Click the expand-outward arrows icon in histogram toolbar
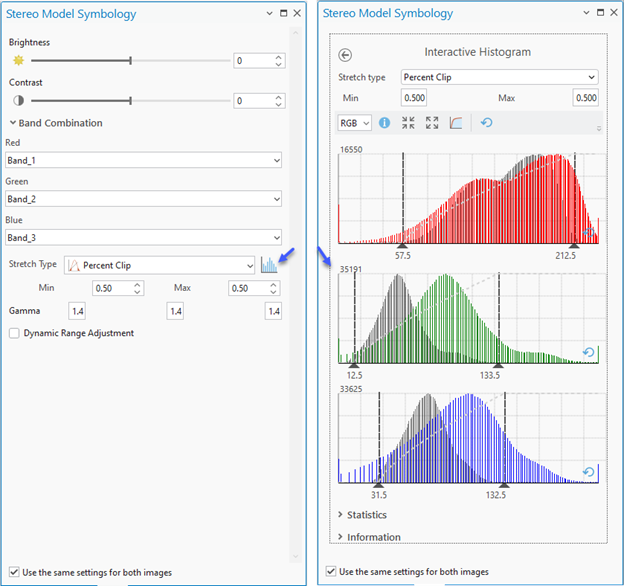The height and width of the screenshot is (586, 624). coord(432,123)
